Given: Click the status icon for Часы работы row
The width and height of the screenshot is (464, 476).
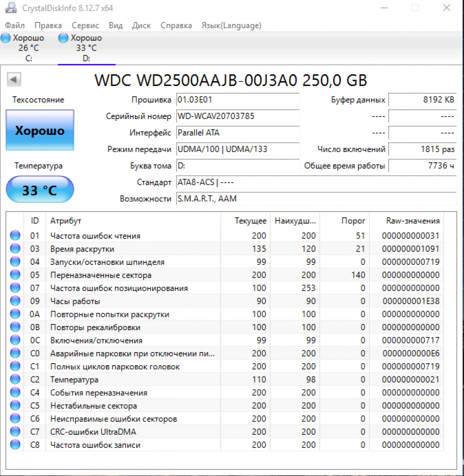Looking at the screenshot, I should [15, 300].
